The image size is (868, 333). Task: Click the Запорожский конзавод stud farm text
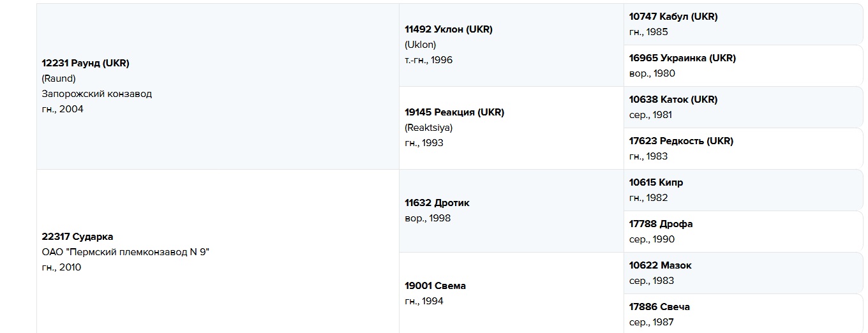[x=96, y=94]
